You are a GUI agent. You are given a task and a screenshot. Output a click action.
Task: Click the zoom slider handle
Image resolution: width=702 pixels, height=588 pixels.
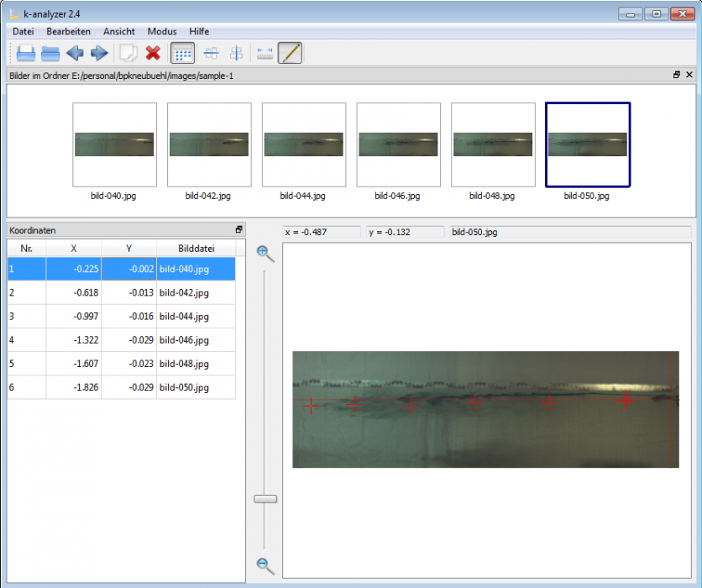point(265,499)
